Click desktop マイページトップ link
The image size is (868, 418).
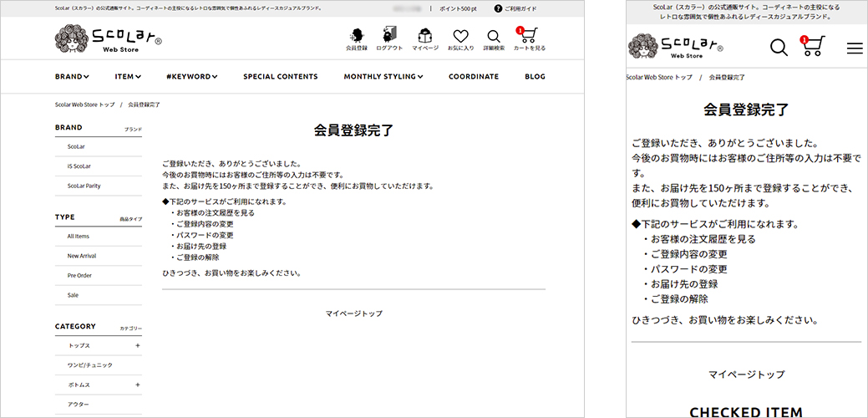(353, 313)
